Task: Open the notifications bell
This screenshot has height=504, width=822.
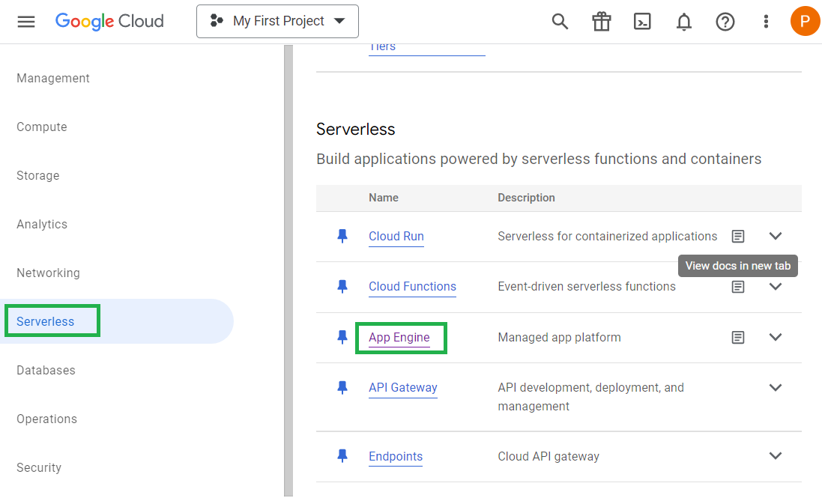Action: tap(683, 22)
